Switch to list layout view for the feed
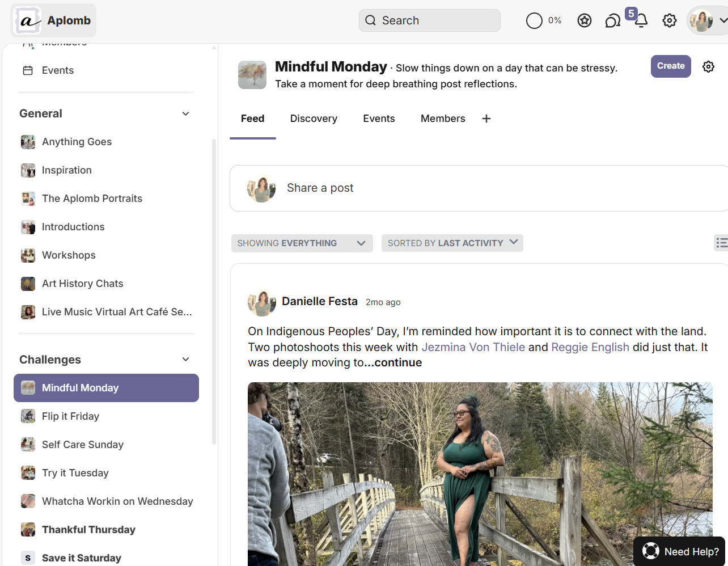The image size is (728, 566). click(x=721, y=243)
